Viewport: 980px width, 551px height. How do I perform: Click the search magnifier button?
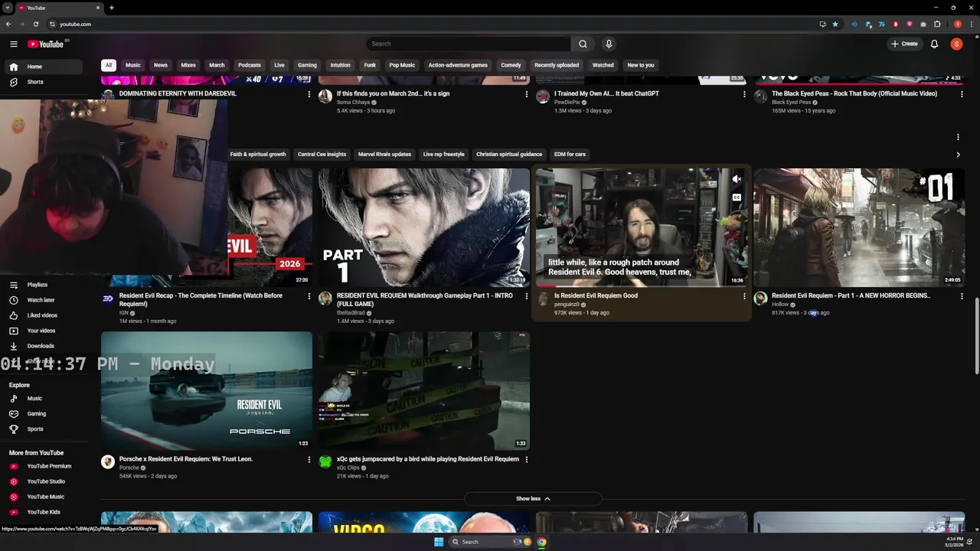[583, 44]
